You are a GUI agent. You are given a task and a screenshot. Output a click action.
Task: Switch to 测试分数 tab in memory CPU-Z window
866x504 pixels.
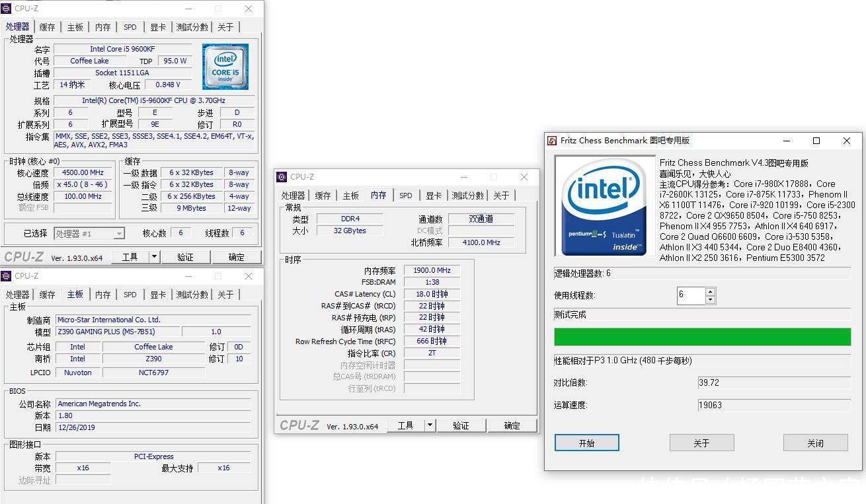[x=468, y=196]
